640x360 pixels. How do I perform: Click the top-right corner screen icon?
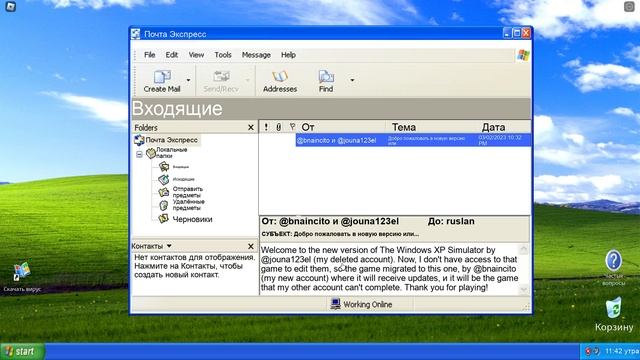click(629, 6)
